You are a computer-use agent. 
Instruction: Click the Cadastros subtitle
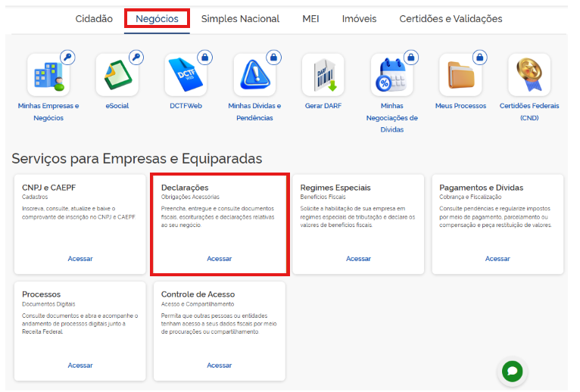[35, 197]
